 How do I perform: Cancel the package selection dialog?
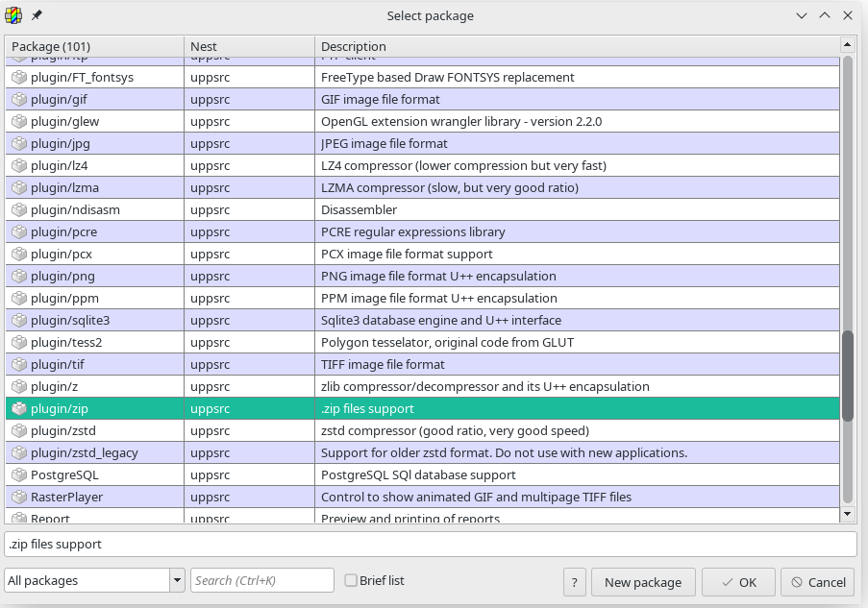[817, 582]
